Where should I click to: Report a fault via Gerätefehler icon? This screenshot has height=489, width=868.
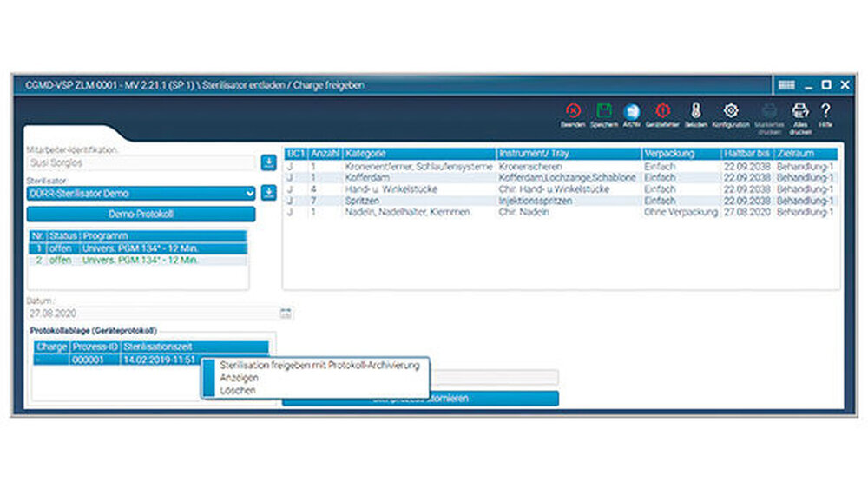pos(663,111)
